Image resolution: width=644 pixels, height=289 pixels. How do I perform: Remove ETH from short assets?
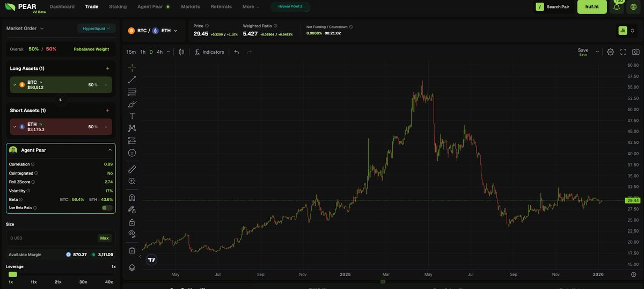click(105, 127)
